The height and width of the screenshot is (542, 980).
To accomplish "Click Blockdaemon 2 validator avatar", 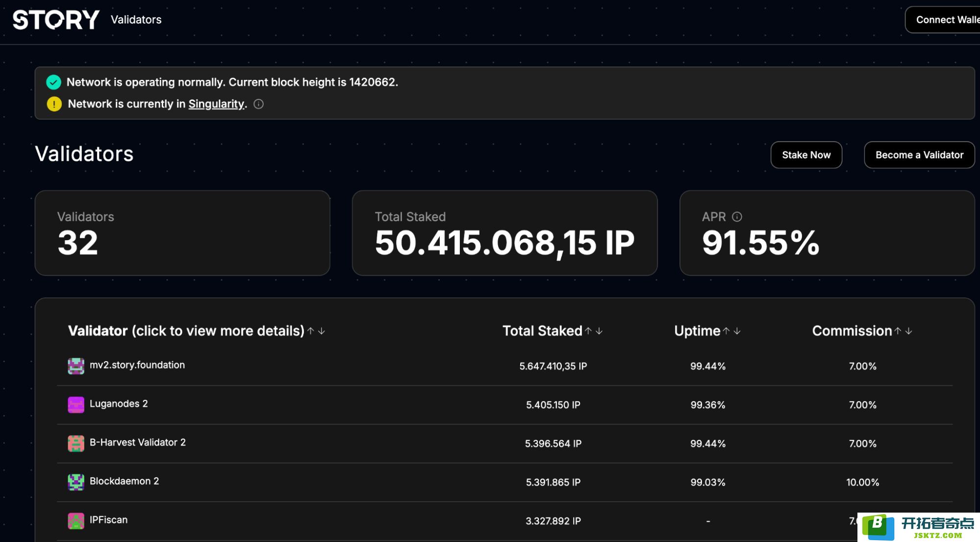I will tap(76, 482).
